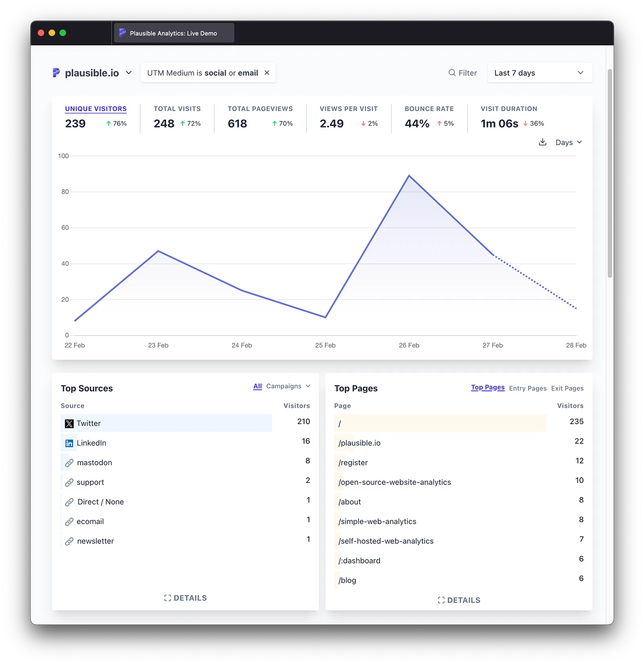Click the Twitter X icon in sources
The image size is (644, 665).
pos(69,424)
